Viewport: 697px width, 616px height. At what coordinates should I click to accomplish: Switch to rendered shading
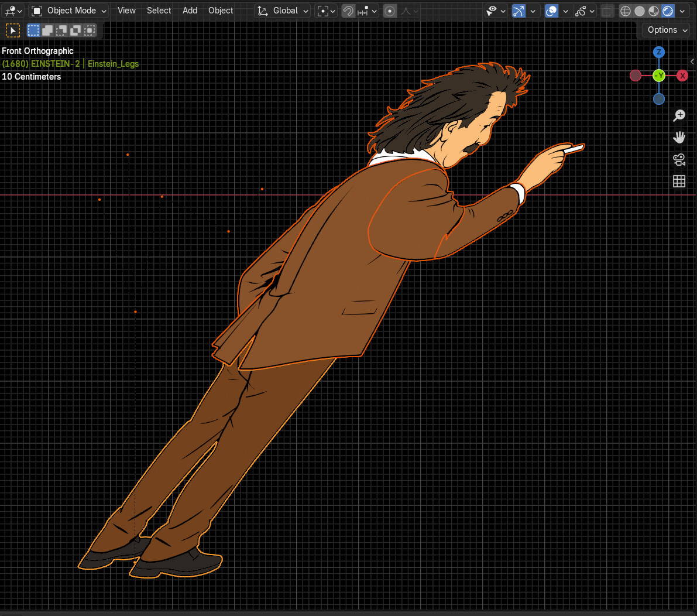pos(668,11)
